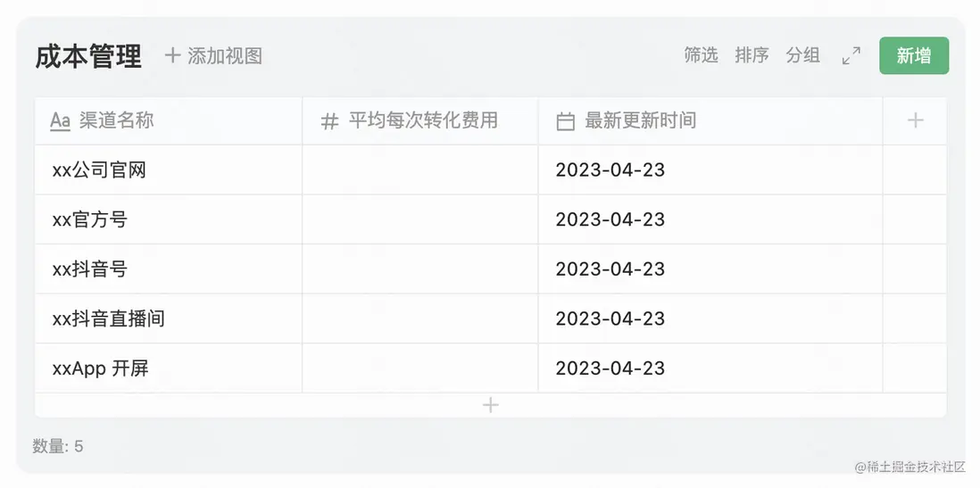Image resolution: width=980 pixels, height=488 pixels.
Task: Click the number hash icon beside 平均每次转化费用
Action: [x=329, y=121]
